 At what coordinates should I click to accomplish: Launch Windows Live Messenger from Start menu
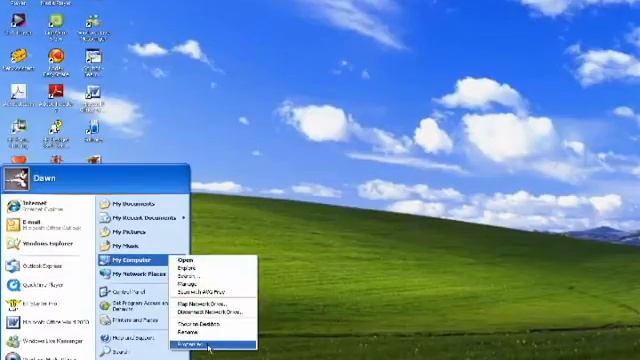47,341
